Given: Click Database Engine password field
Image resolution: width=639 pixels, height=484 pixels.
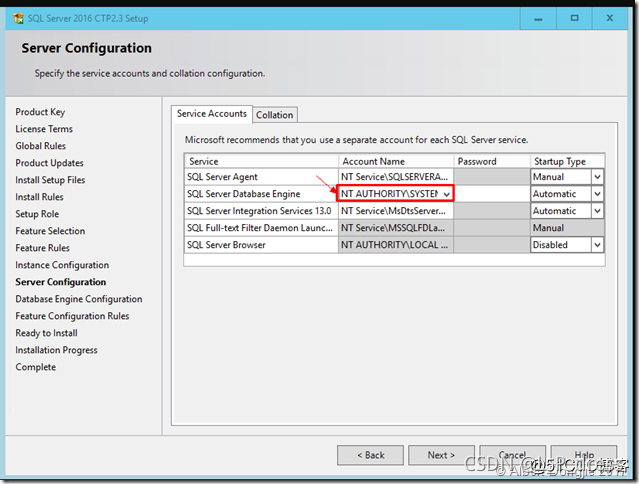Looking at the screenshot, I should (492, 194).
